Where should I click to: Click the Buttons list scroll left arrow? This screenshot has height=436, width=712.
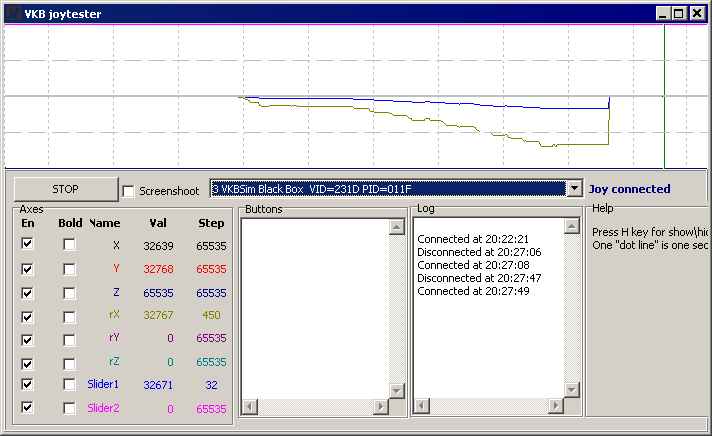coord(250,406)
